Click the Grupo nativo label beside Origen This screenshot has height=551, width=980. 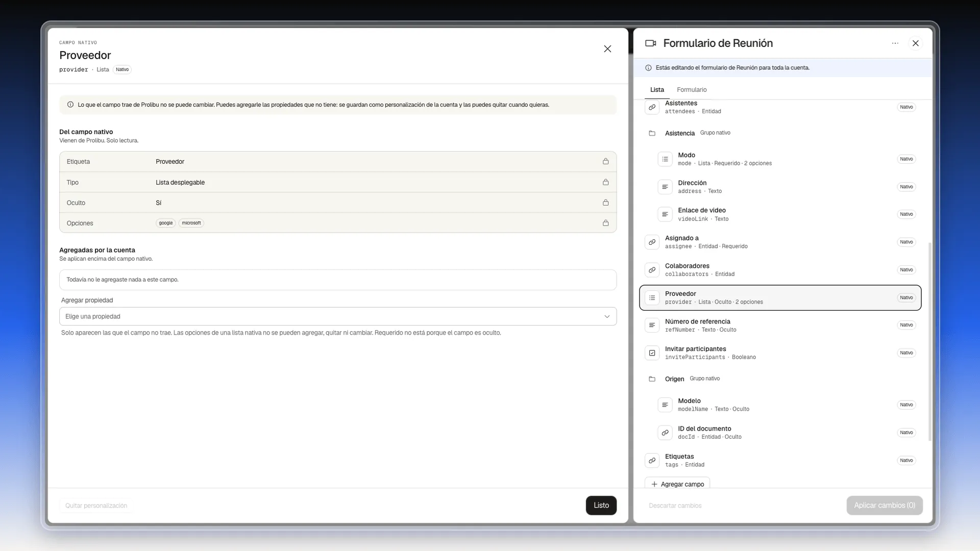pos(704,379)
